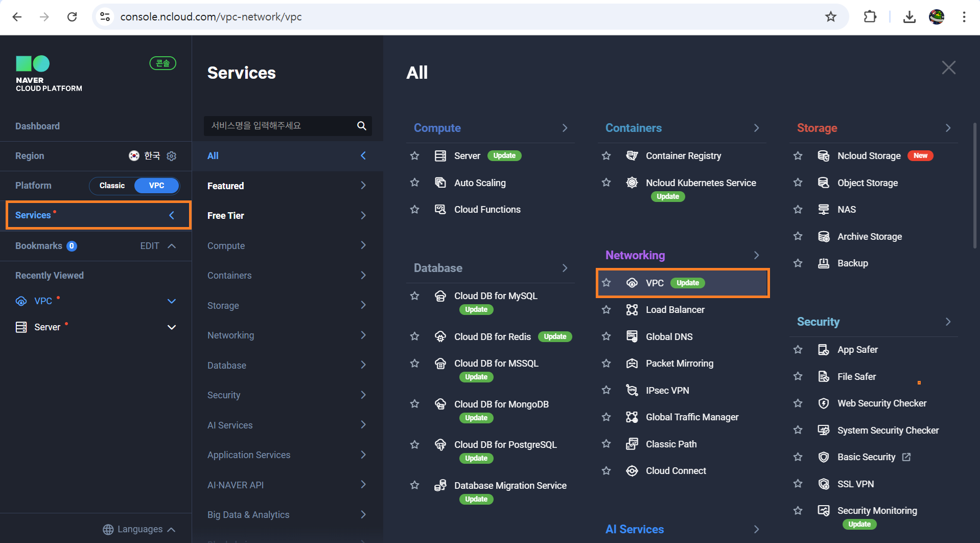This screenshot has height=543, width=980.
Task: Click the Backup icon
Action: click(824, 263)
